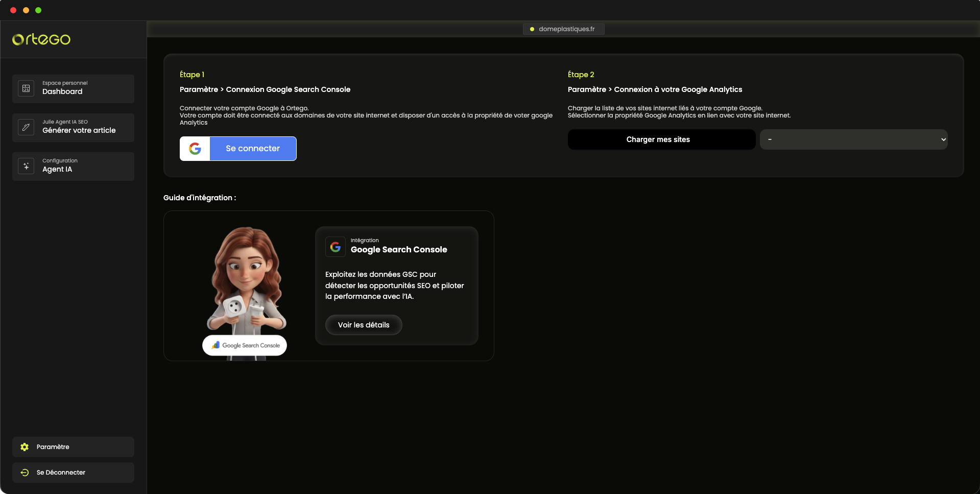The height and width of the screenshot is (494, 980).
Task: Click the Guide d'intégration heading
Action: coord(200,198)
